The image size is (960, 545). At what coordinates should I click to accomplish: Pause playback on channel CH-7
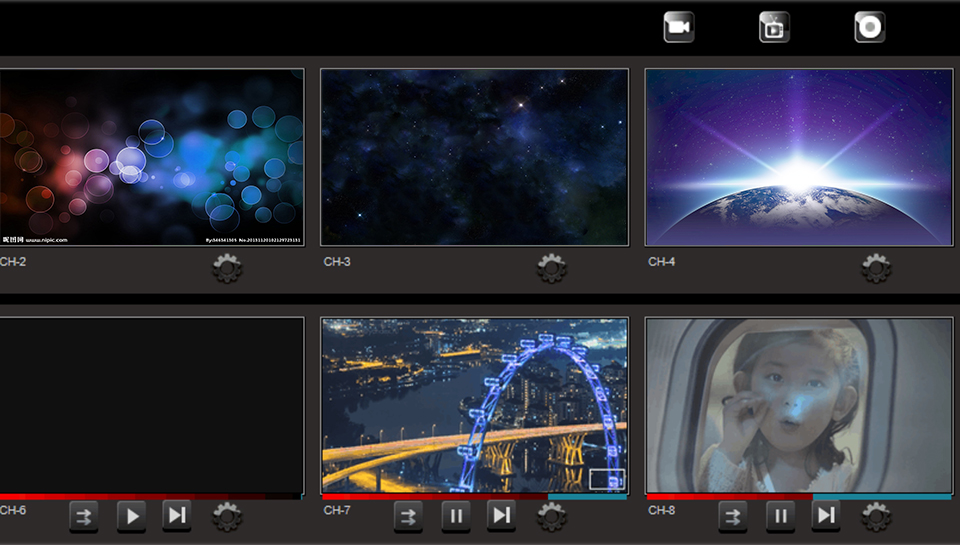pos(456,516)
